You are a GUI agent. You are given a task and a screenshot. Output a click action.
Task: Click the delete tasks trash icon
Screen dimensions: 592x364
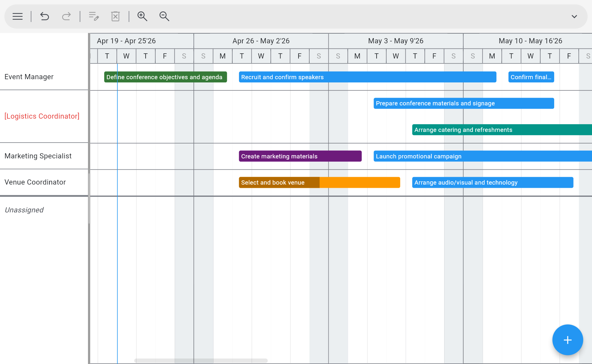(115, 16)
